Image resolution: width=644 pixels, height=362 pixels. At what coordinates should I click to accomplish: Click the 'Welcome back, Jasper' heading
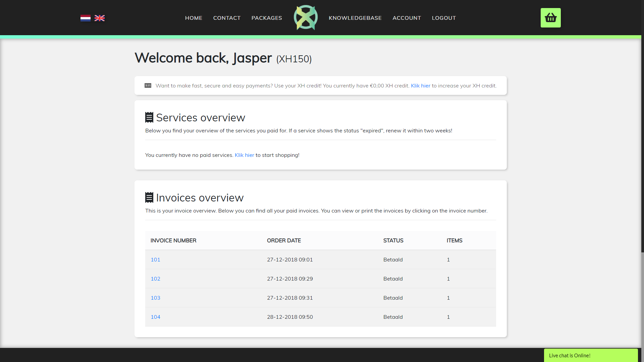[x=203, y=58]
